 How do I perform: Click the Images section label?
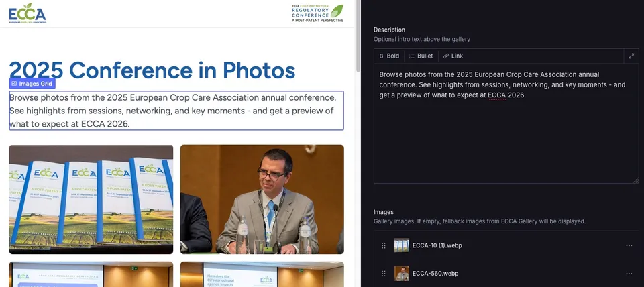384,212
